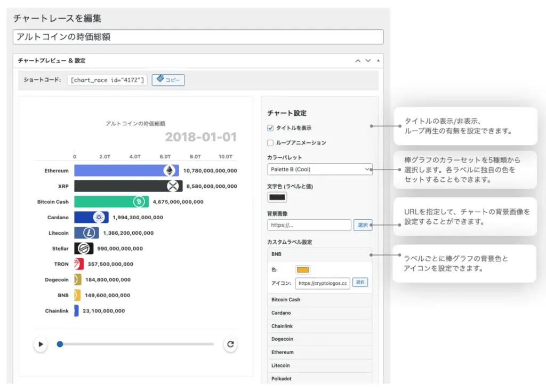Open the Dogecoin label settings row
Image resolution: width=546 pixels, height=392 pixels.
click(319, 339)
